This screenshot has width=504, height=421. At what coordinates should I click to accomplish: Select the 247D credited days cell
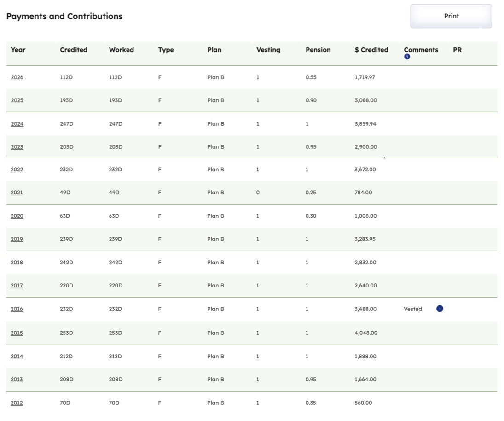pos(67,124)
